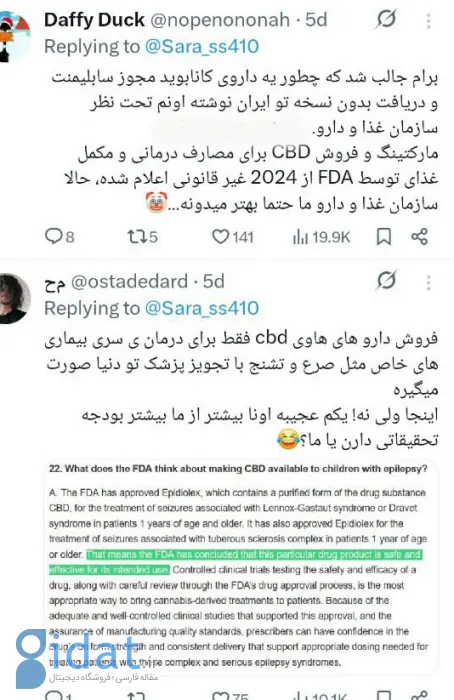Share Daffy Duck's tweet

[x=419, y=237]
